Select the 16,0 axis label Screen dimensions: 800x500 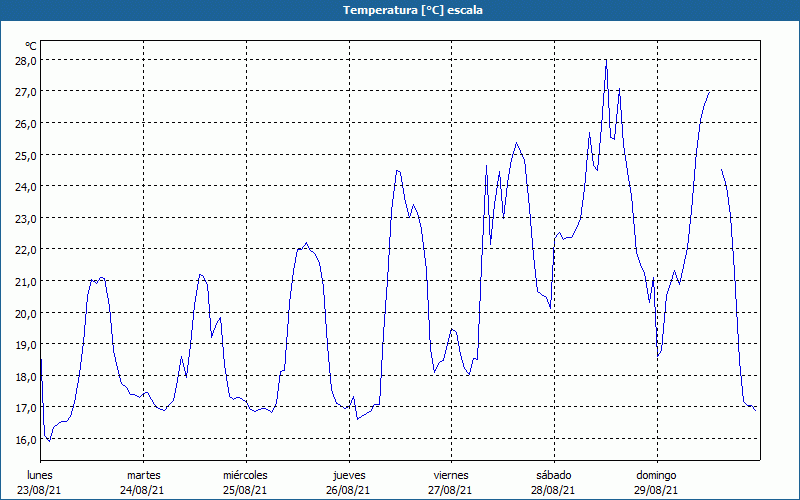[x=27, y=440]
